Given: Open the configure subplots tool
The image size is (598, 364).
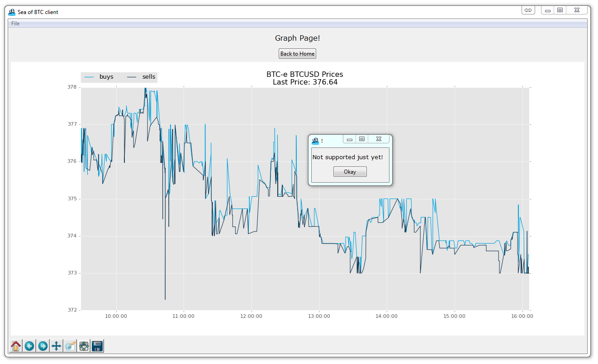Looking at the screenshot, I should (x=84, y=345).
